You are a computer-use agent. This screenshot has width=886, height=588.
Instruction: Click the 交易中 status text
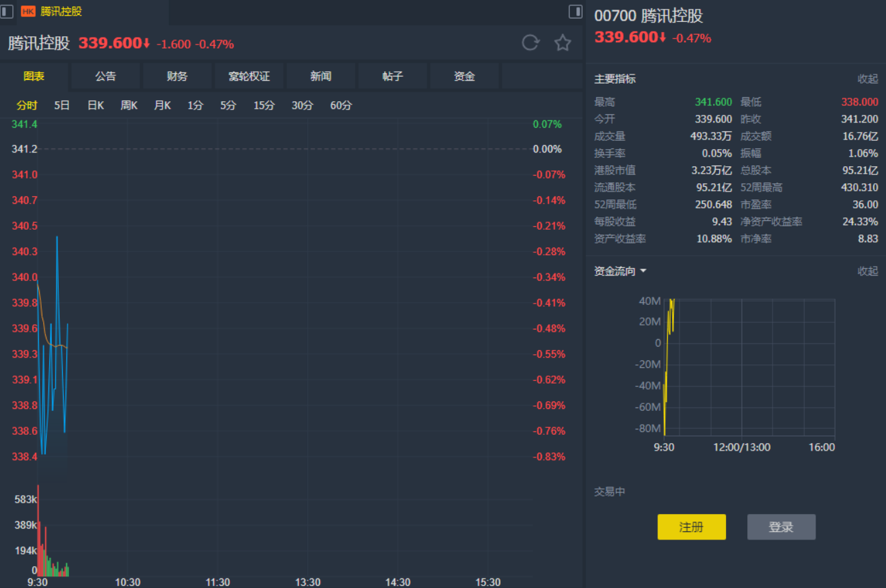(x=610, y=492)
